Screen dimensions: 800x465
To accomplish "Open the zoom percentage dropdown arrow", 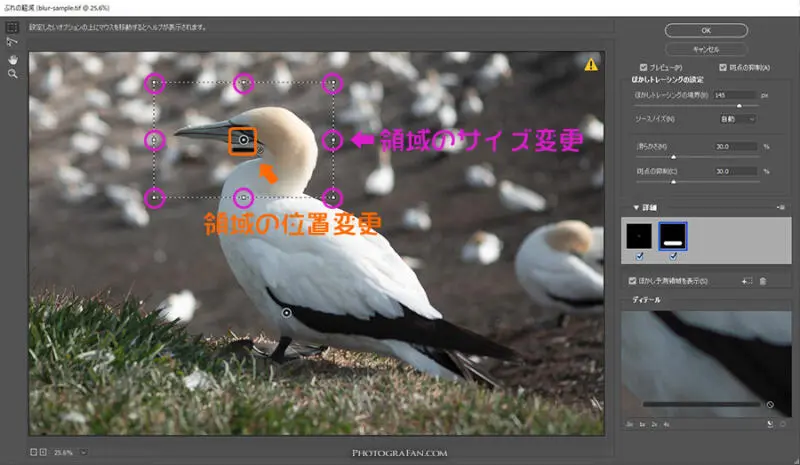I will click(x=84, y=452).
